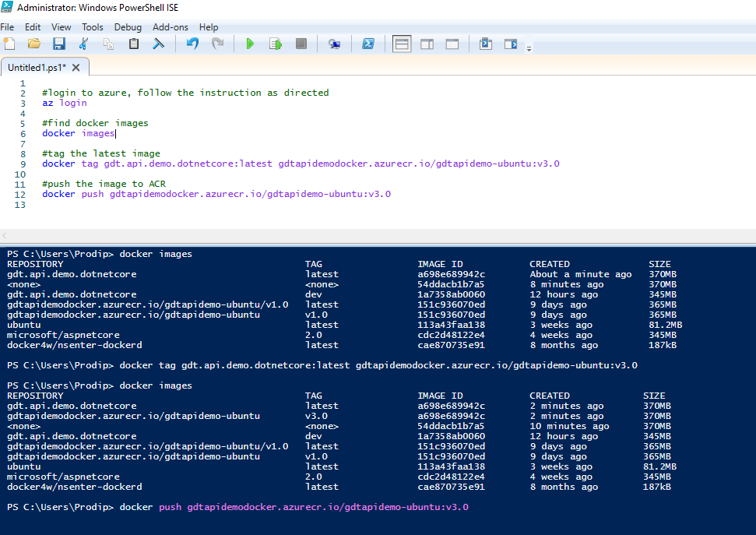
Task: Open New Remote PowerShell Tab icon
Action: tap(334, 44)
